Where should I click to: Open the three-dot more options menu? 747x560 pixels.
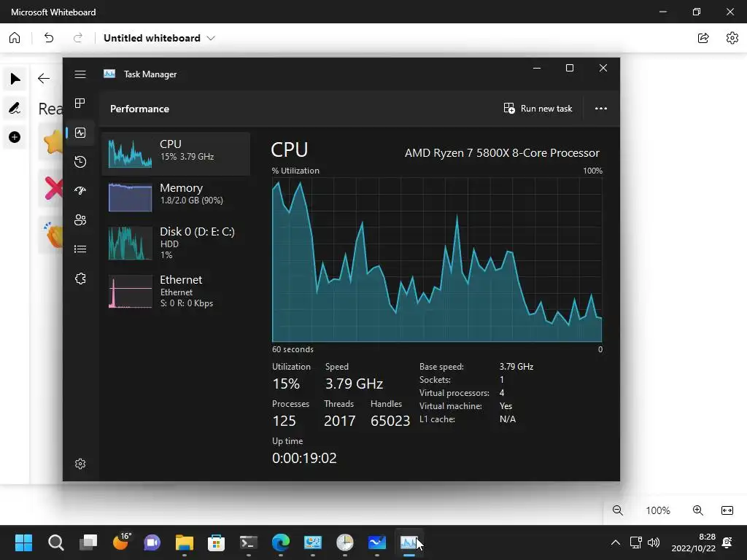601,109
